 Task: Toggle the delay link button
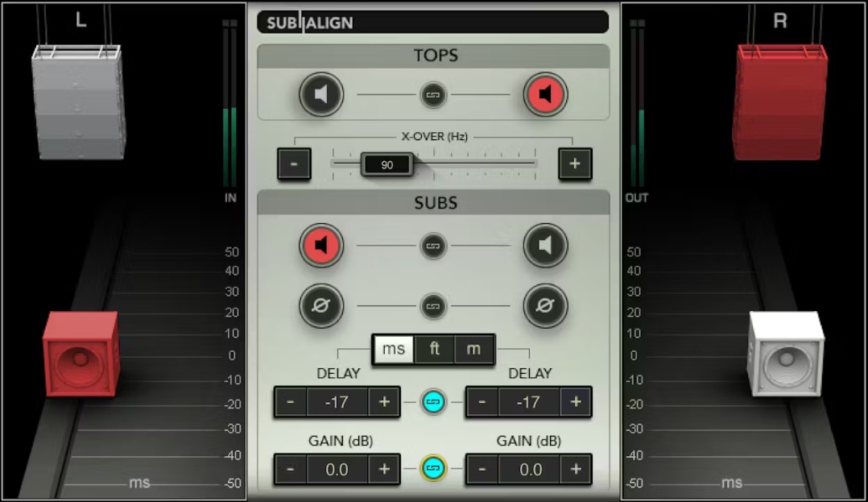point(433,402)
